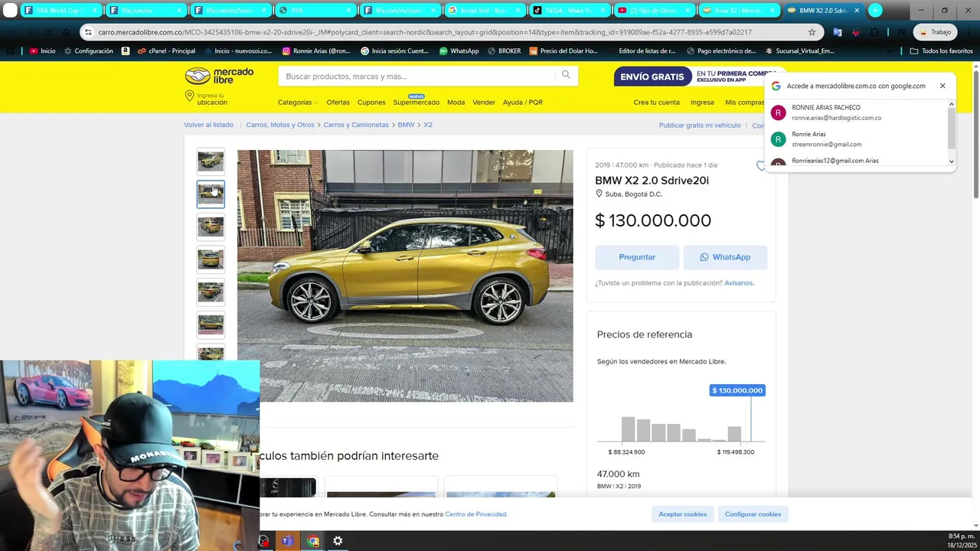
Task: Select the RONNIE ARIAS PACHECO Google account
Action: [858, 112]
